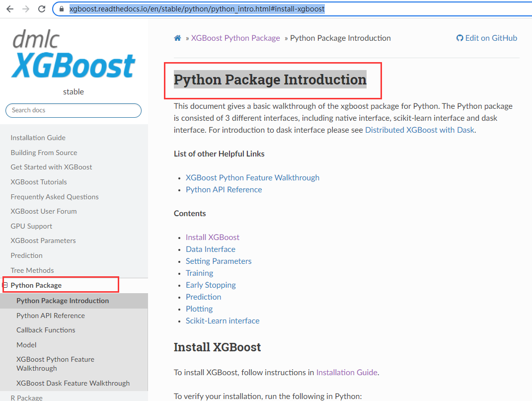The height and width of the screenshot is (401, 532).
Task: Open XGBoost Tutorials in sidebar
Action: coord(39,182)
